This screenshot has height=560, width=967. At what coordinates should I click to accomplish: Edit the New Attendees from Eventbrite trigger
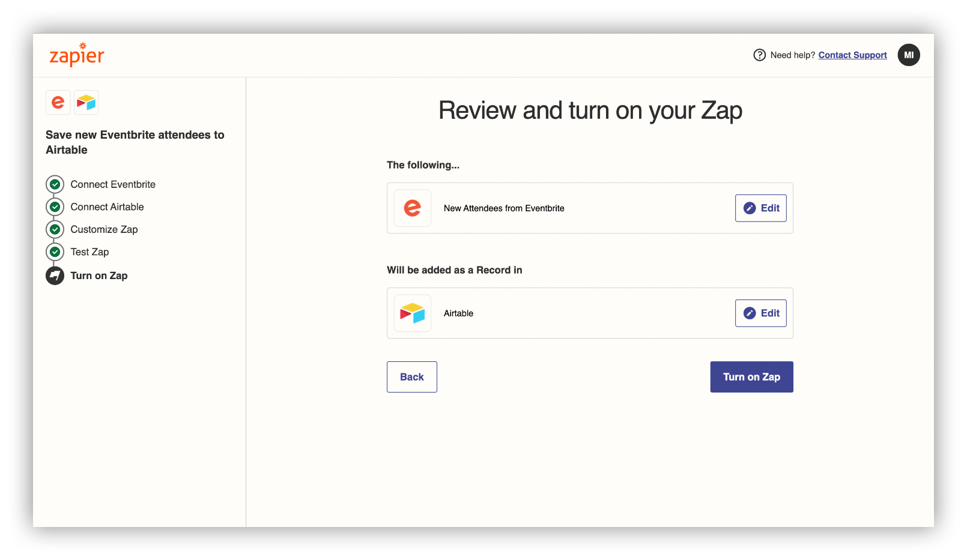[761, 208]
